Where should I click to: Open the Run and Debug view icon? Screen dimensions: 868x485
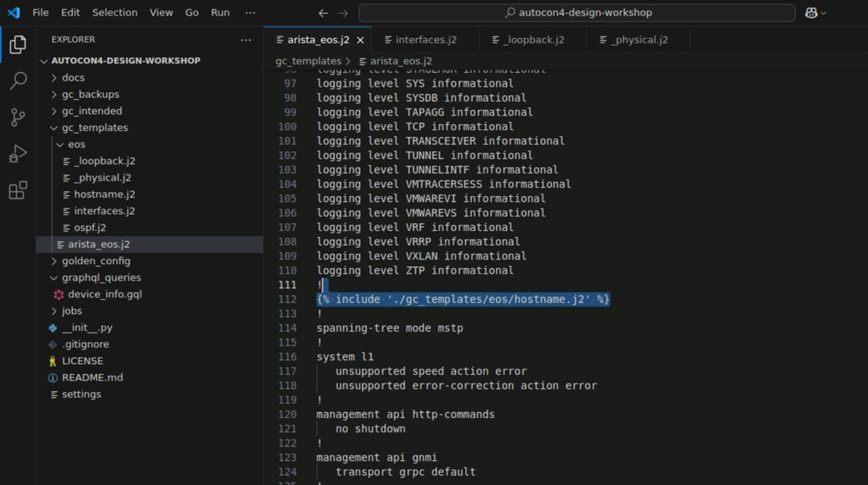[x=18, y=154]
